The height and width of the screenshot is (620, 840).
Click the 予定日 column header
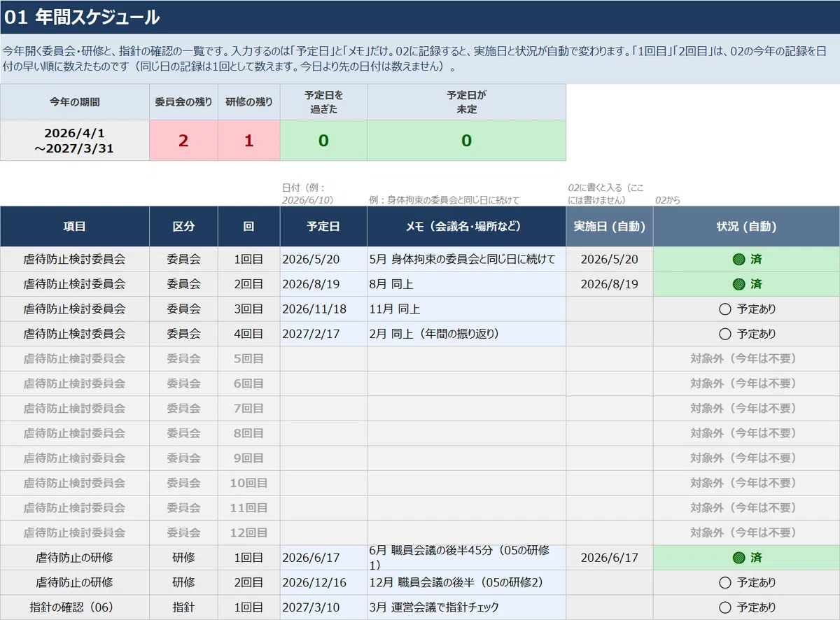(323, 227)
